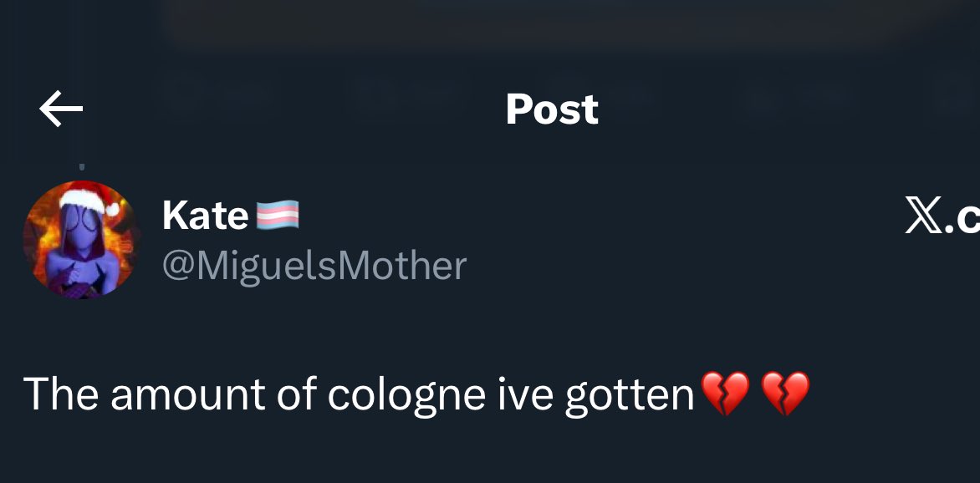Click the thread connector line above avatar

[x=82, y=167]
